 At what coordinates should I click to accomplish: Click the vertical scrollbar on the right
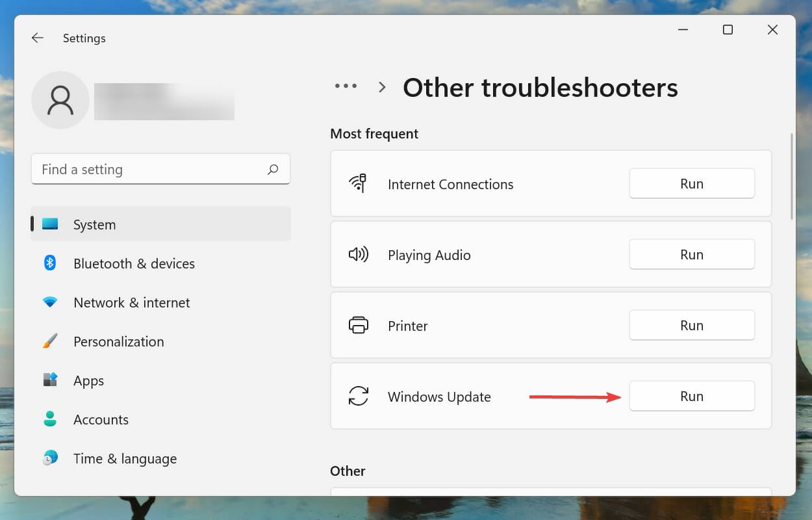pyautogui.click(x=791, y=175)
